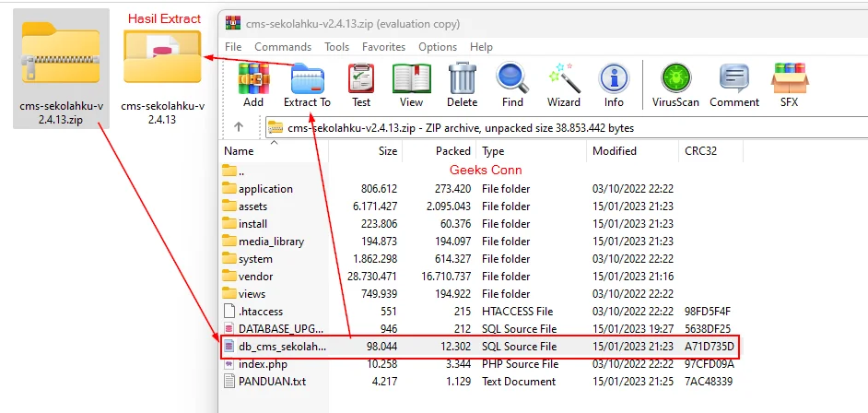Launch the Wizard wand tool
868x413 pixels.
[564, 78]
